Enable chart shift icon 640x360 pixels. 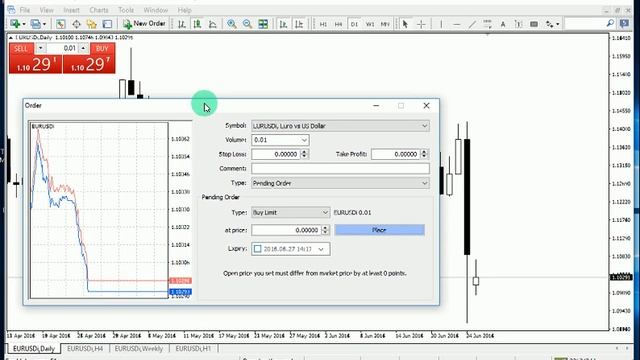tap(299, 24)
